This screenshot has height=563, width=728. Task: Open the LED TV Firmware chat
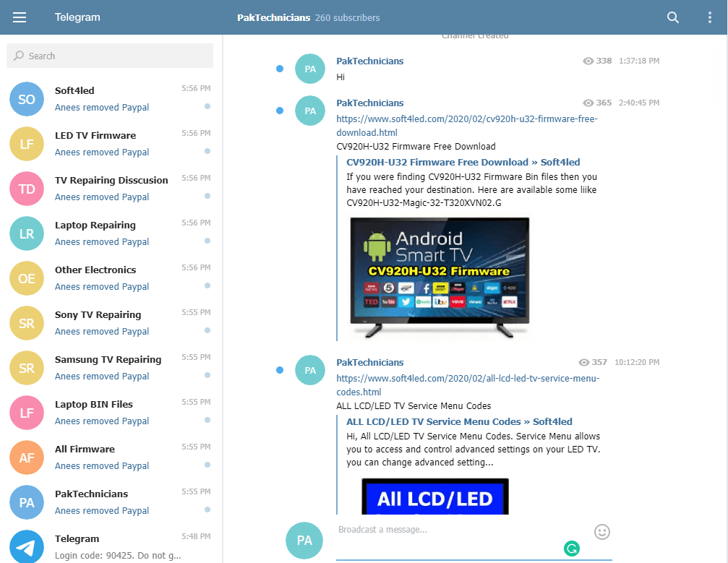(x=111, y=144)
